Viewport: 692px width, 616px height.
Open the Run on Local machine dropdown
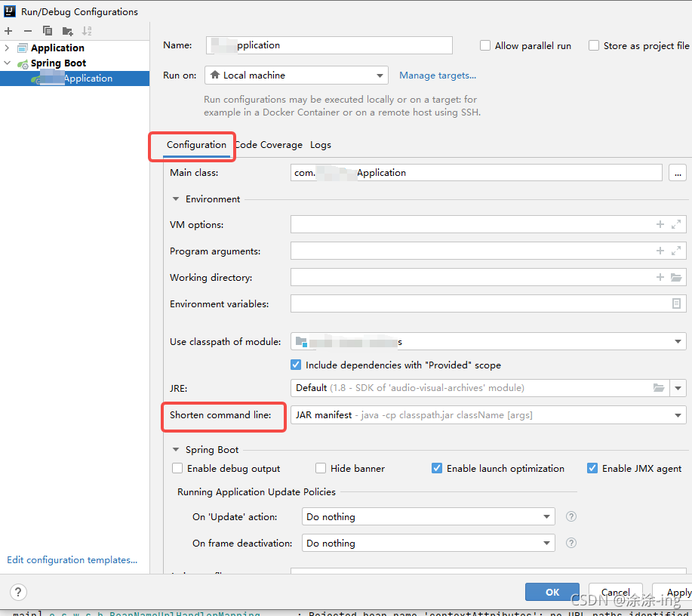point(380,75)
